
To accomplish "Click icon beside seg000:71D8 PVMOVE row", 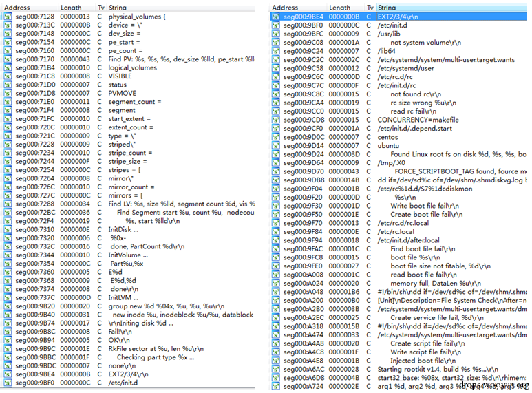I will 8,94.
